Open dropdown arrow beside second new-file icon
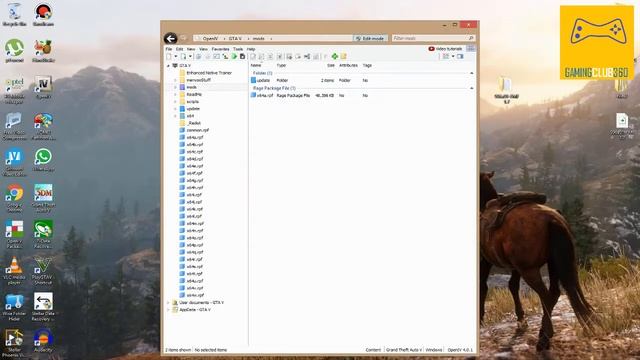Screen dimensions: 640x360 click(x=190, y=56)
